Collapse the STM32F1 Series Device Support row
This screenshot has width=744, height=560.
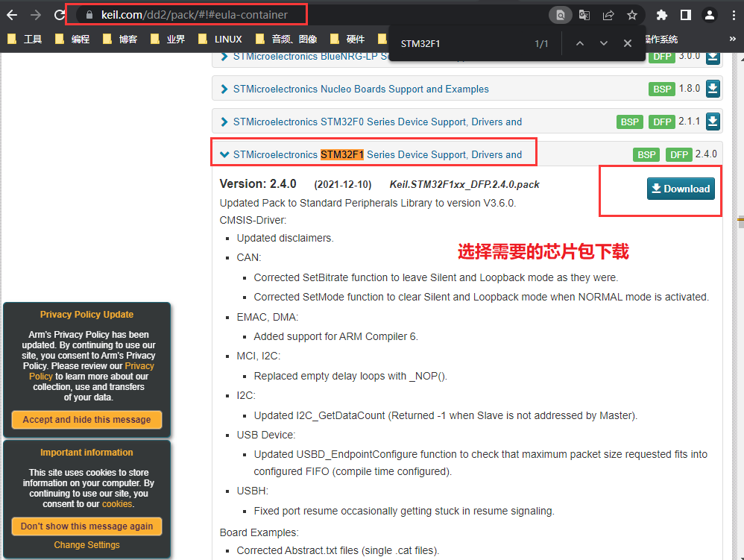224,154
